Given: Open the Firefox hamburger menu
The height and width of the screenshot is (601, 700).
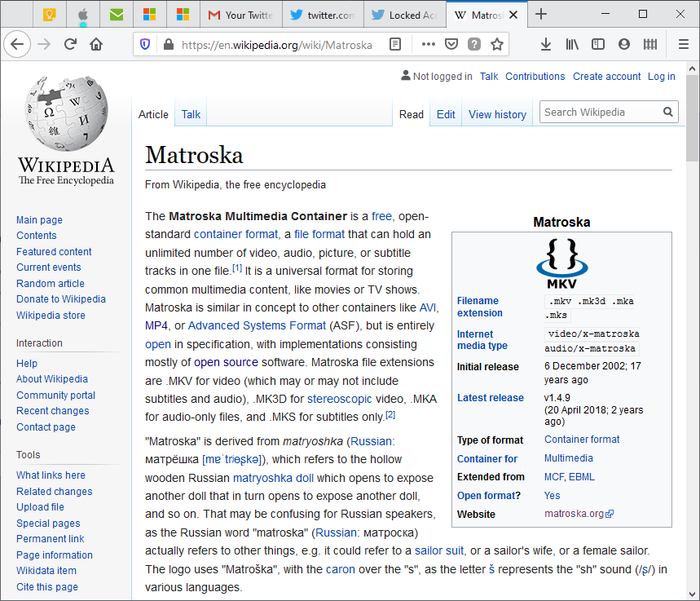Looking at the screenshot, I should coord(683,44).
